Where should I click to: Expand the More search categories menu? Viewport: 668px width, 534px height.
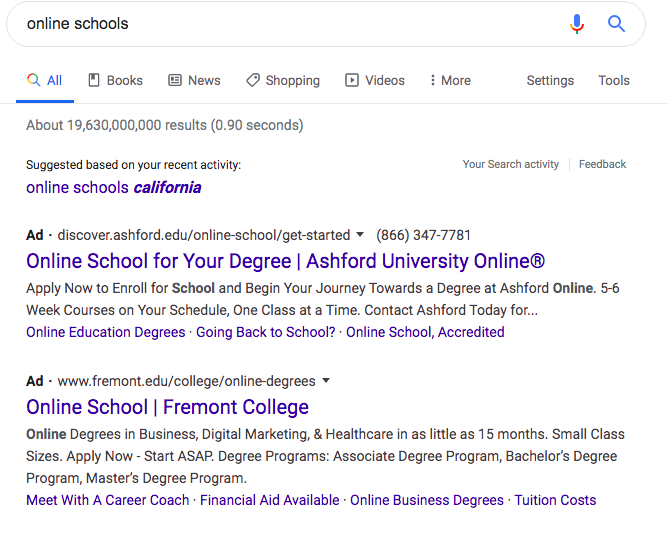tap(450, 80)
